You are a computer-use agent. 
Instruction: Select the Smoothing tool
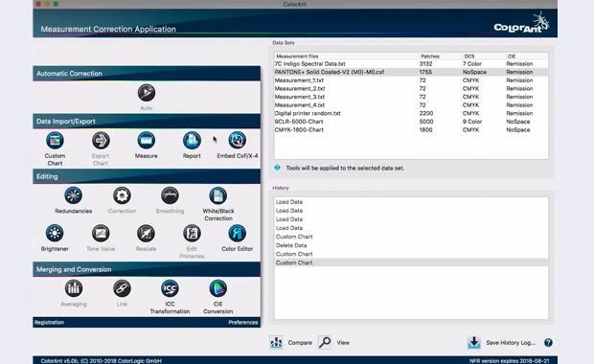point(170,195)
